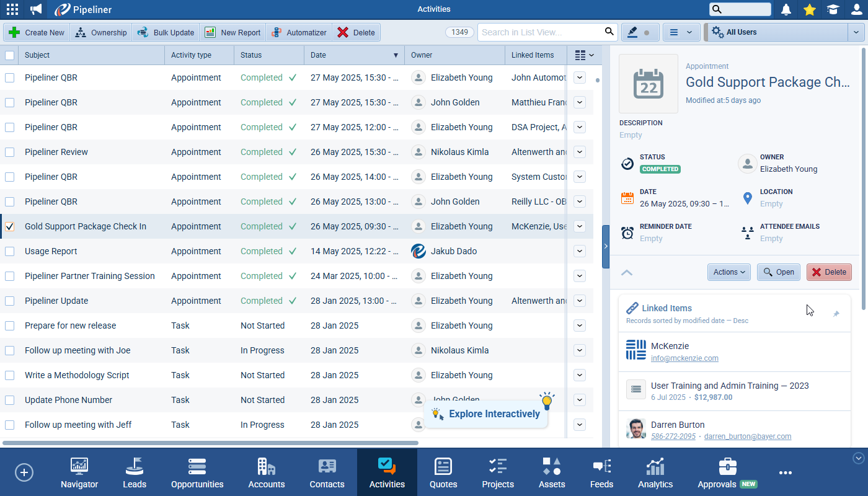Click the notifications bell icon
The width and height of the screenshot is (868, 496).
[x=786, y=9]
